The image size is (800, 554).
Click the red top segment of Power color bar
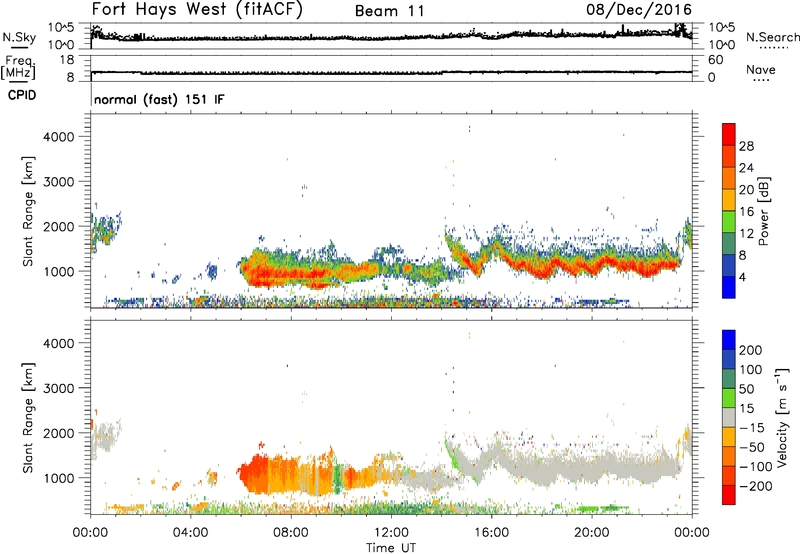coord(729,135)
